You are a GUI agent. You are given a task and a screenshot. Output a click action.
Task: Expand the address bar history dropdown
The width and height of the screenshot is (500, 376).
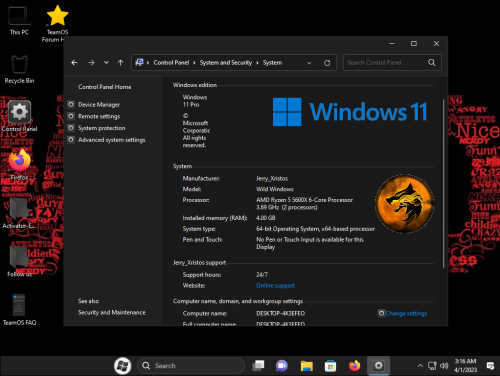(x=309, y=63)
